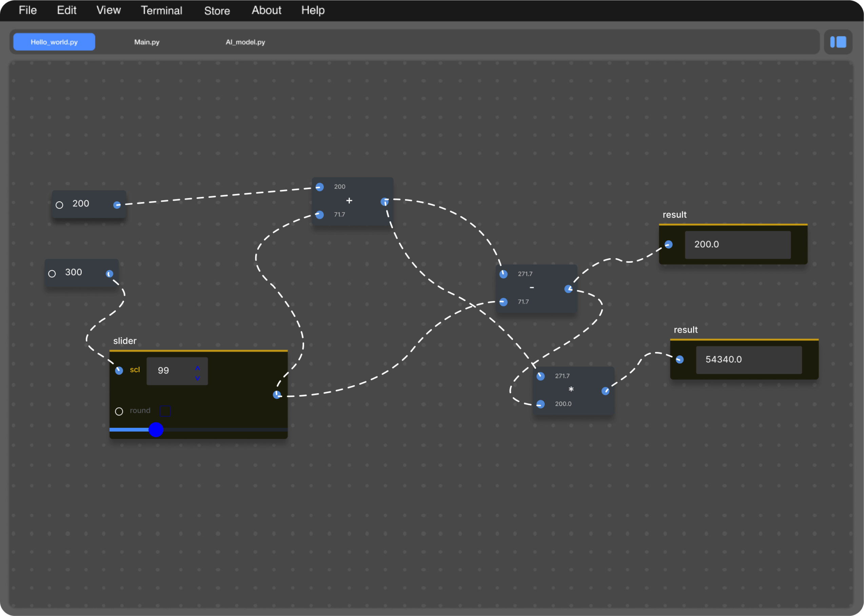Open the Terminal menu
Viewport: 864px width, 616px height.
pyautogui.click(x=161, y=10)
